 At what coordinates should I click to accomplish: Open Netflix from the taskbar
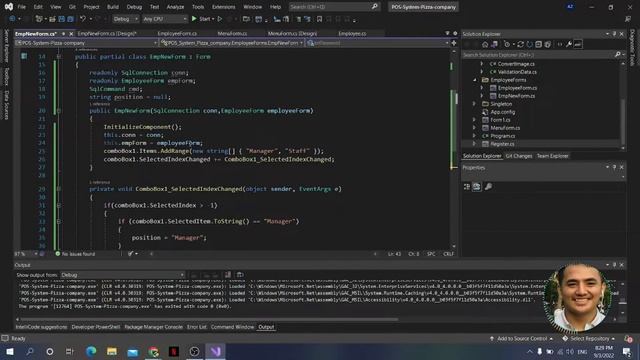[174, 351]
